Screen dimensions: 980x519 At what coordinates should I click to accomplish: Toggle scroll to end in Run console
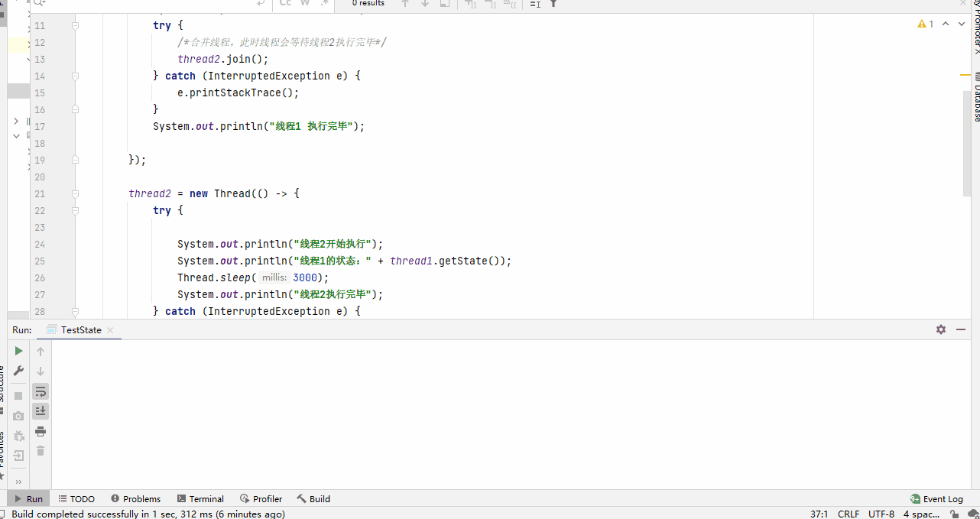(x=41, y=410)
